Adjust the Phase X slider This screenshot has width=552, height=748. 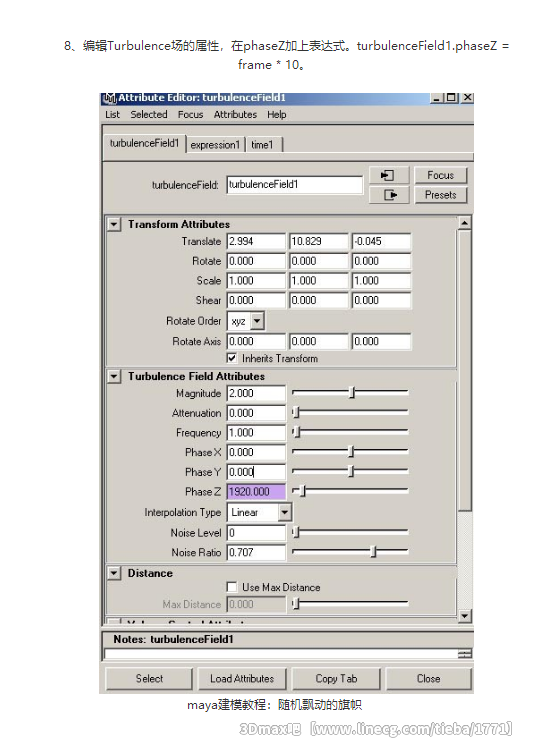[x=351, y=451]
